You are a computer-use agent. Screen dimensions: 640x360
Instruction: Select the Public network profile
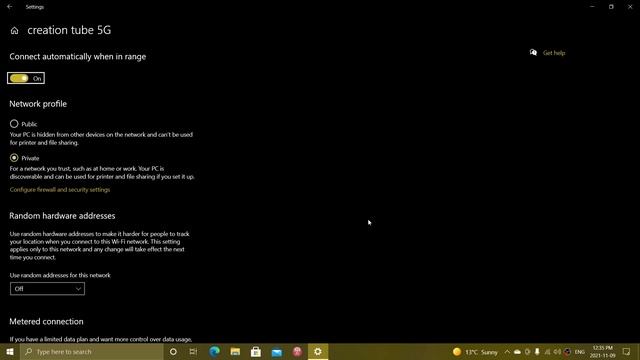coord(14,124)
